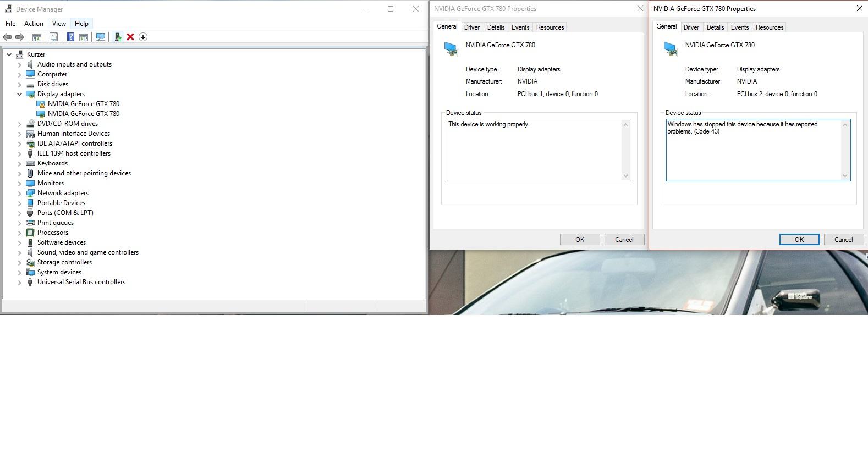The height and width of the screenshot is (475, 868).
Task: Expand the Computer category
Action: coord(20,74)
